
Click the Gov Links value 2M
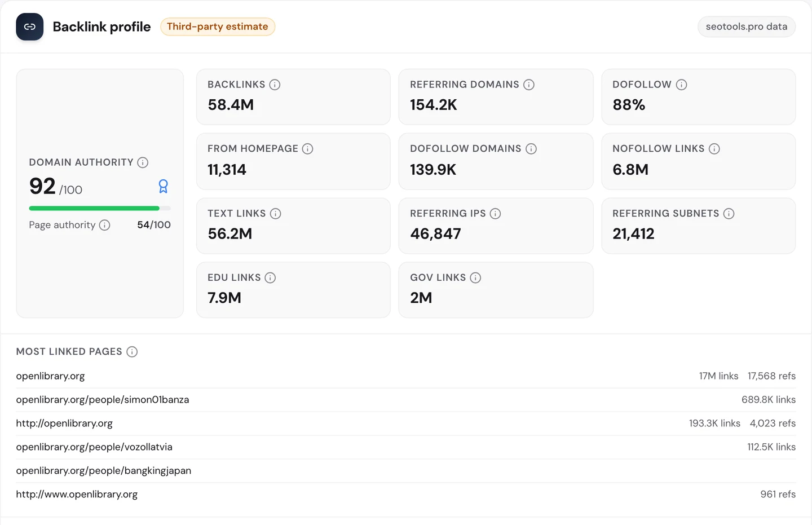click(421, 298)
